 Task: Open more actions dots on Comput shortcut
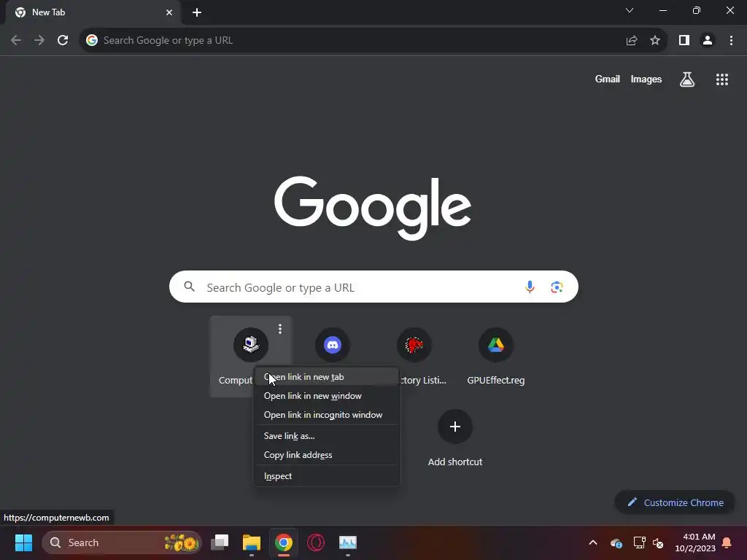point(280,329)
